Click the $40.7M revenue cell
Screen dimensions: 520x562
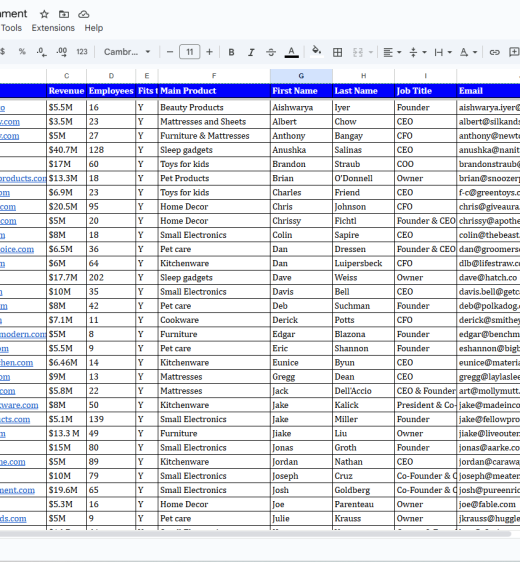pyautogui.click(x=66, y=150)
